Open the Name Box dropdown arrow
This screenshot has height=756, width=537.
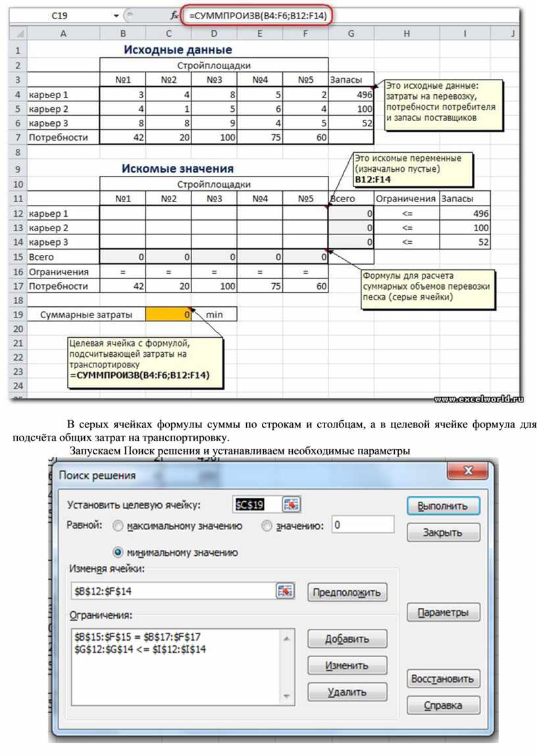pyautogui.click(x=116, y=15)
